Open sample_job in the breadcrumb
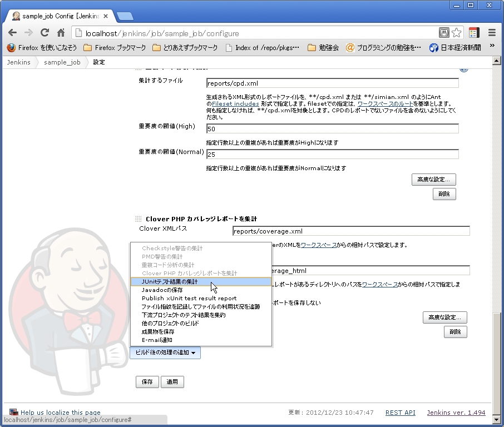Screen dimensions: 504x427 [x=62, y=62]
